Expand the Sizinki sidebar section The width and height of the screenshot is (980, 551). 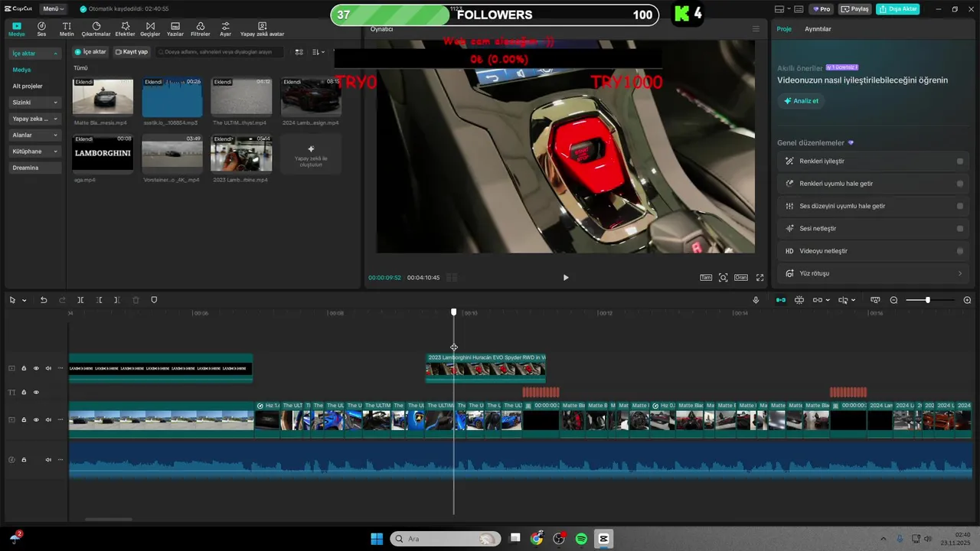point(35,103)
